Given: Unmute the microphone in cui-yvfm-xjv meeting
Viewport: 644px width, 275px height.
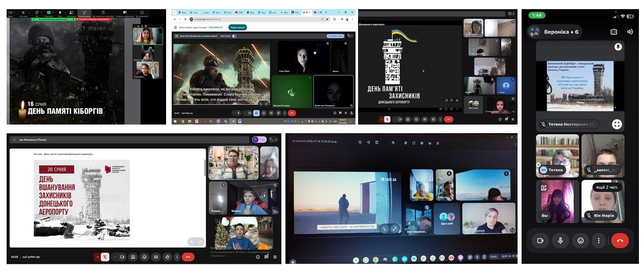Looking at the screenshot, I should (x=105, y=257).
